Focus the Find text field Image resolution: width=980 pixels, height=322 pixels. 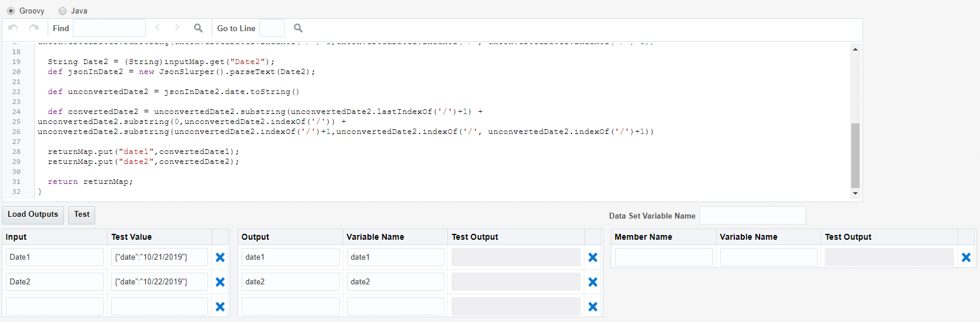pos(109,28)
